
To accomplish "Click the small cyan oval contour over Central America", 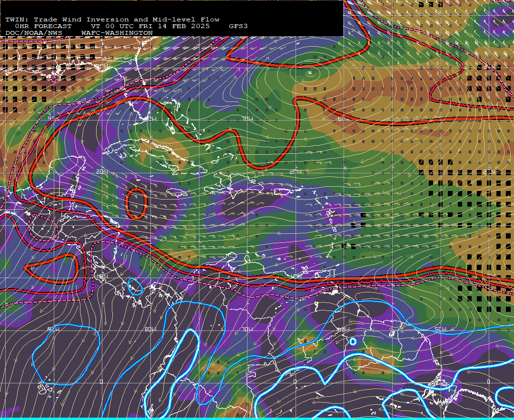I will 135,287.
